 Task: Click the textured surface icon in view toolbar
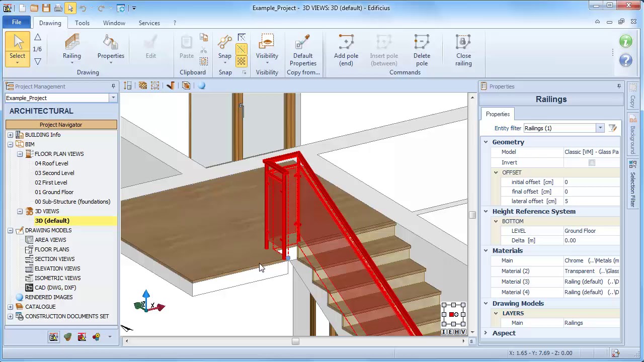point(143,86)
